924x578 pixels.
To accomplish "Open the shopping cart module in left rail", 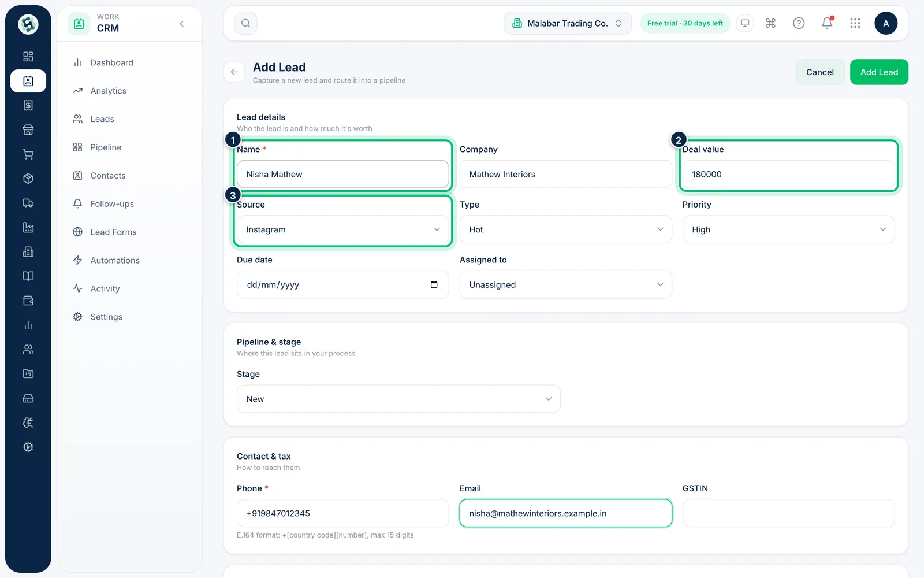I will click(28, 154).
